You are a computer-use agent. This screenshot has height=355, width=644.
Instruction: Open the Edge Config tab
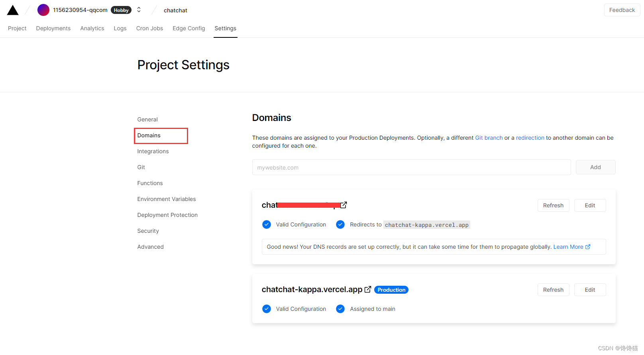pyautogui.click(x=189, y=28)
